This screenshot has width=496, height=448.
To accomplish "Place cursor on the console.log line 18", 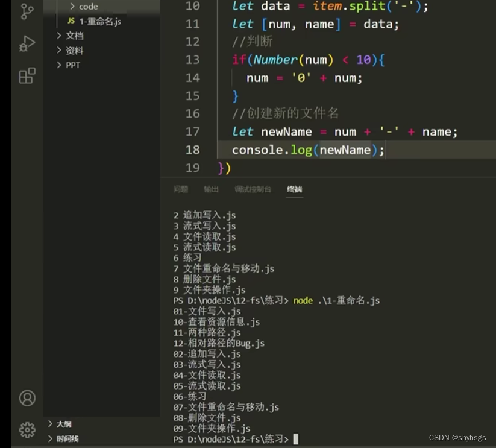I will [307, 150].
